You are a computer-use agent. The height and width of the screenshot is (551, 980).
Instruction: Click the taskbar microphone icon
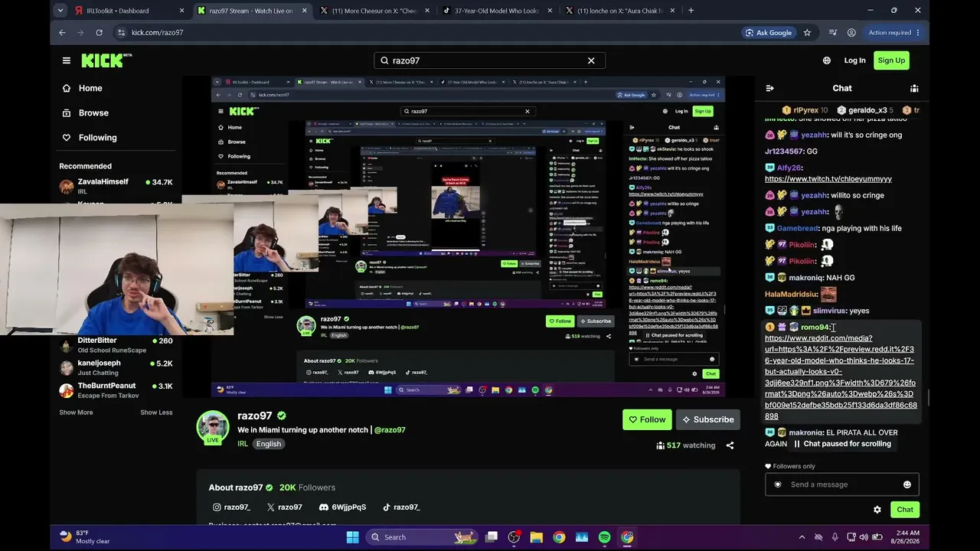(x=835, y=537)
